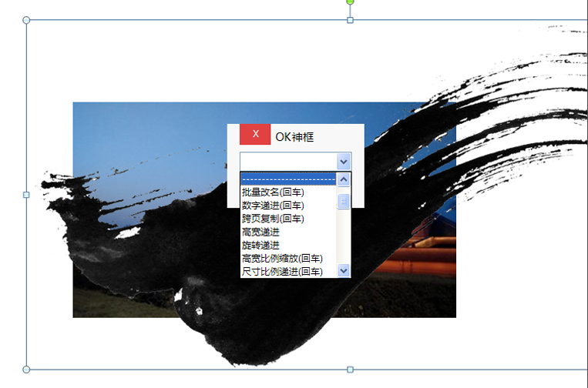Choose 尺寸比例递进(回车) option
588x388 pixels.
click(x=288, y=272)
